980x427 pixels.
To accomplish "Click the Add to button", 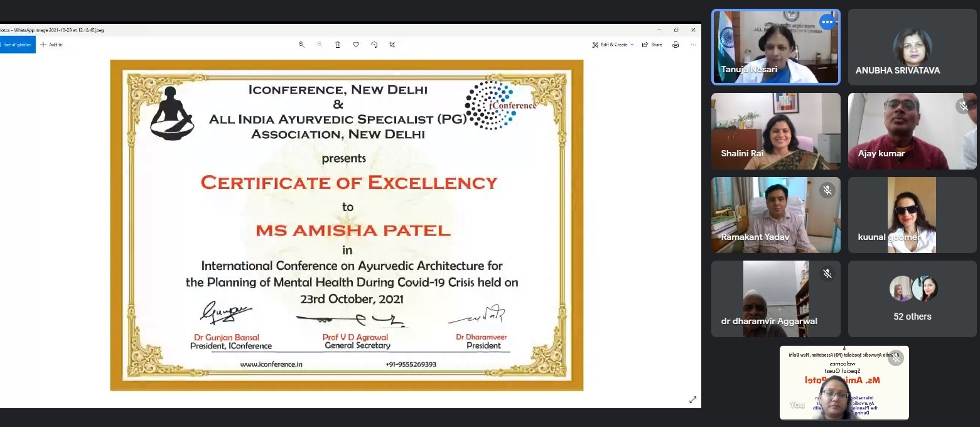I will 51,45.
